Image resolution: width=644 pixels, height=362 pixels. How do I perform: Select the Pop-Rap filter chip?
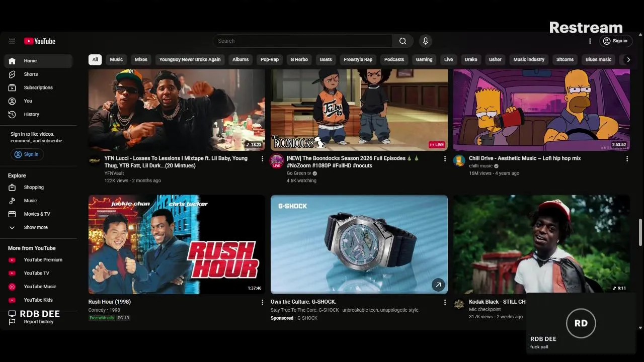coord(270,59)
